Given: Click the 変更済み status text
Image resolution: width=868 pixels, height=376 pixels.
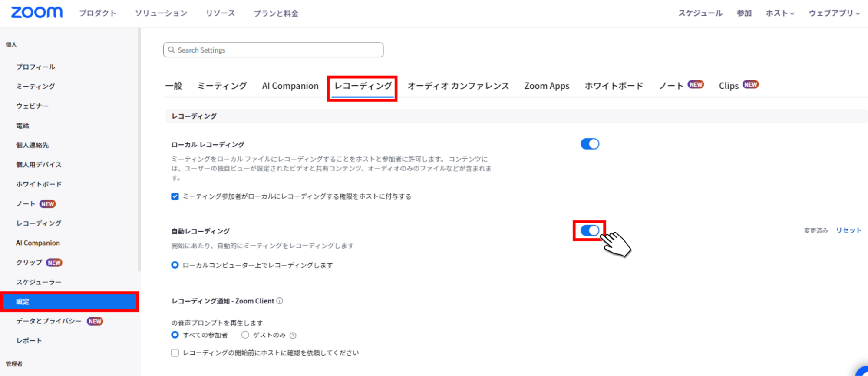Looking at the screenshot, I should point(816,230).
